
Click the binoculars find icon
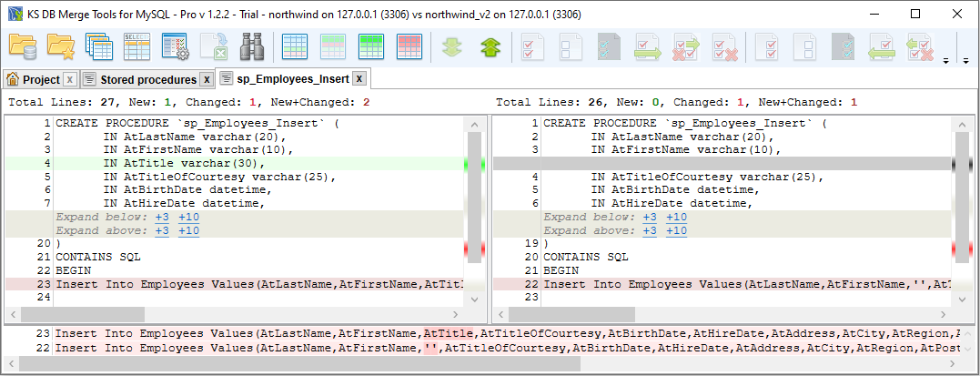pos(251,47)
